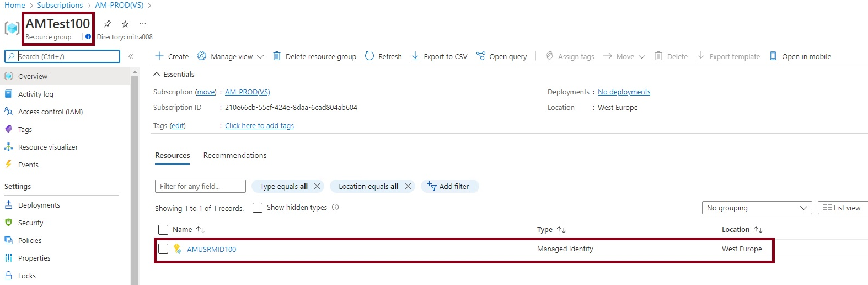This screenshot has width=868, height=285.
Task: Collapse the Essentials section
Action: [x=157, y=74]
